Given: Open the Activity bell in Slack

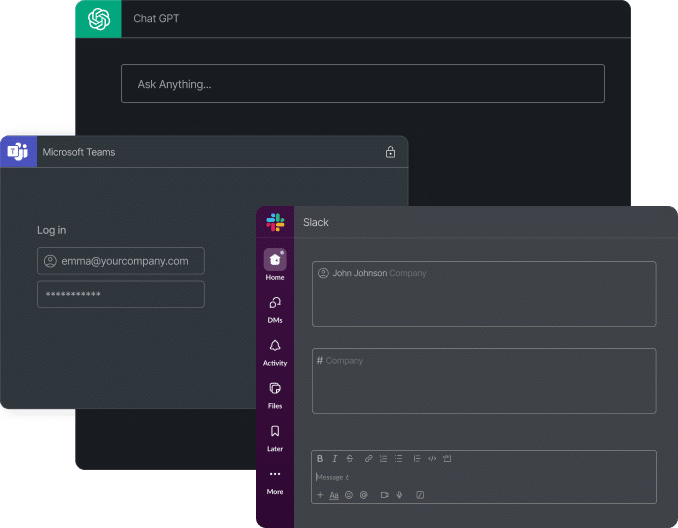Looking at the screenshot, I should click(x=275, y=346).
